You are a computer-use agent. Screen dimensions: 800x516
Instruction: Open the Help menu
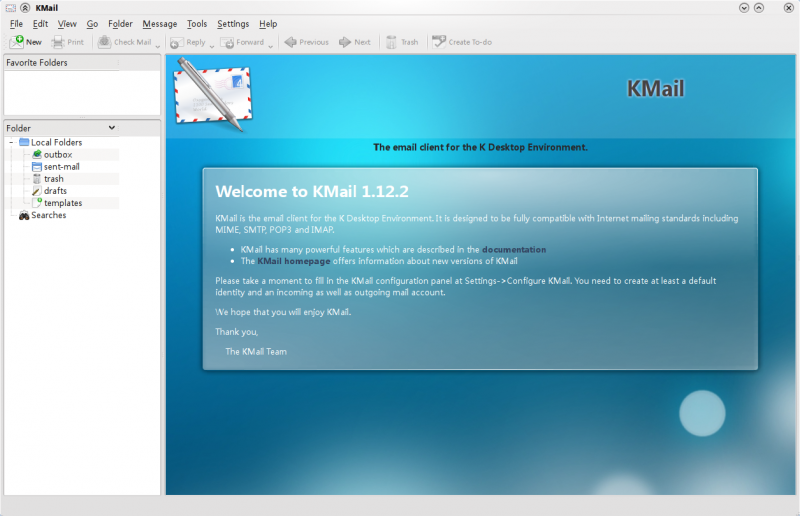click(x=268, y=24)
